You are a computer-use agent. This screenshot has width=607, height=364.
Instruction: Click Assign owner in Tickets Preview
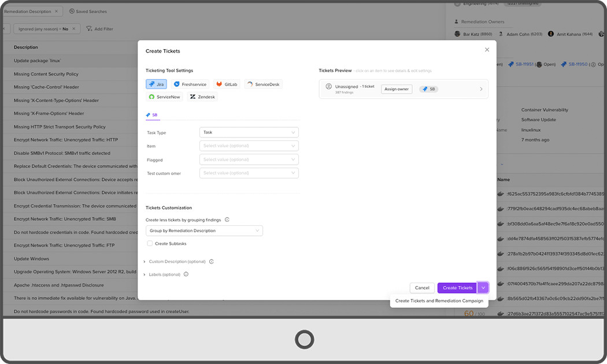click(x=397, y=89)
